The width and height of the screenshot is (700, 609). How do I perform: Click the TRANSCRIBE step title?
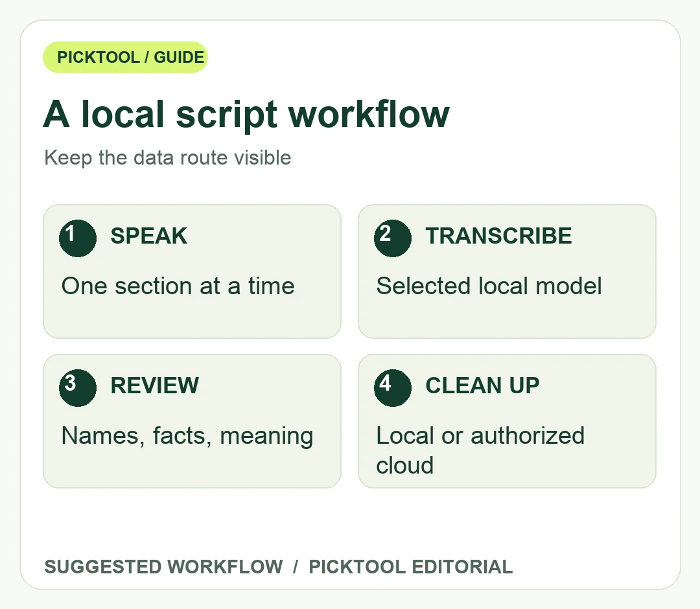[498, 236]
